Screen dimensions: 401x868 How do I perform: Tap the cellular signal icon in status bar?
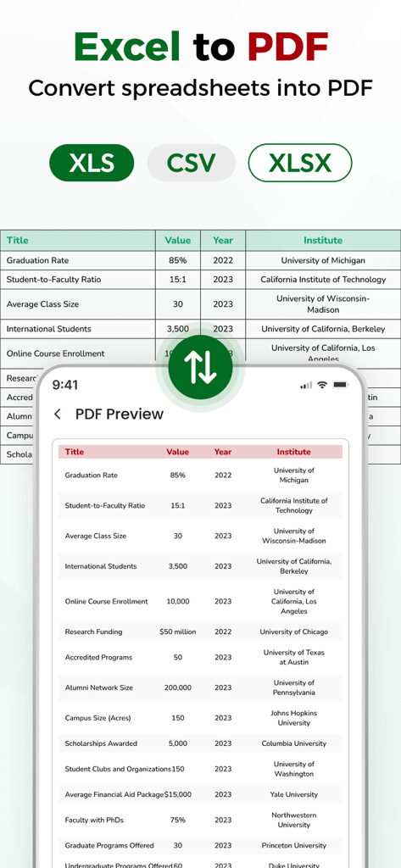(306, 386)
